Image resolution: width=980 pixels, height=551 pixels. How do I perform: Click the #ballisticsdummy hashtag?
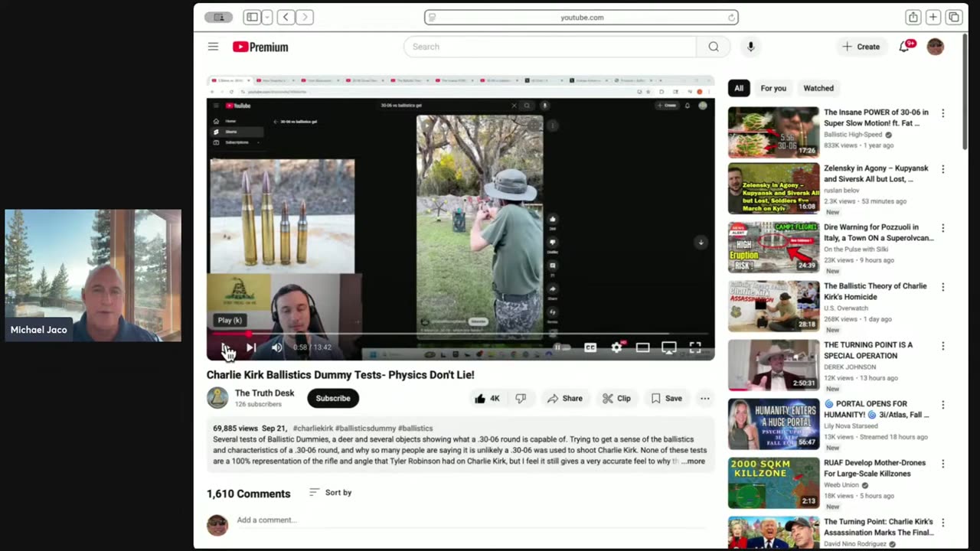(x=364, y=429)
